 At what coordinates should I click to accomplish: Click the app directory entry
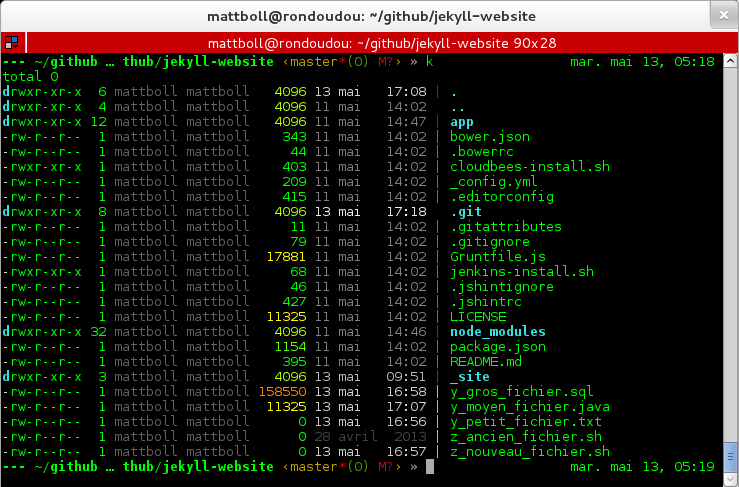click(x=462, y=122)
